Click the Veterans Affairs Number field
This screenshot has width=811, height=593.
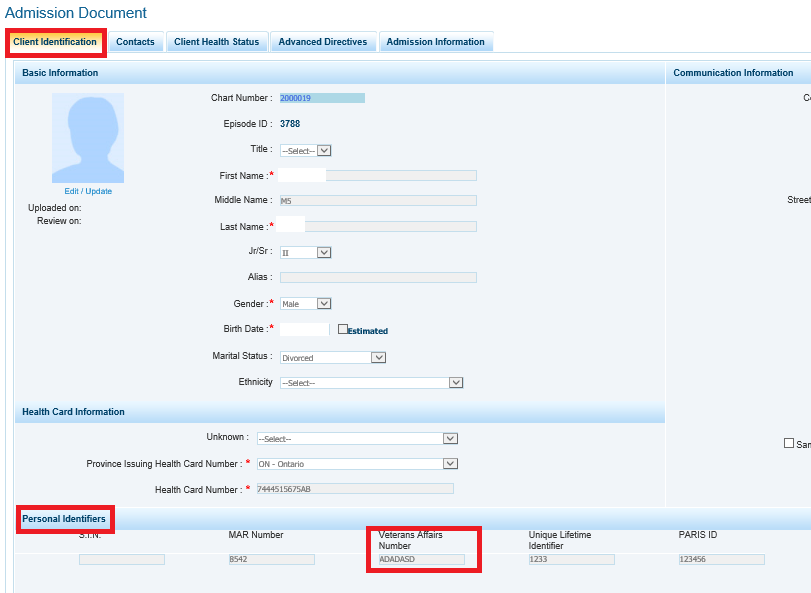click(x=421, y=560)
